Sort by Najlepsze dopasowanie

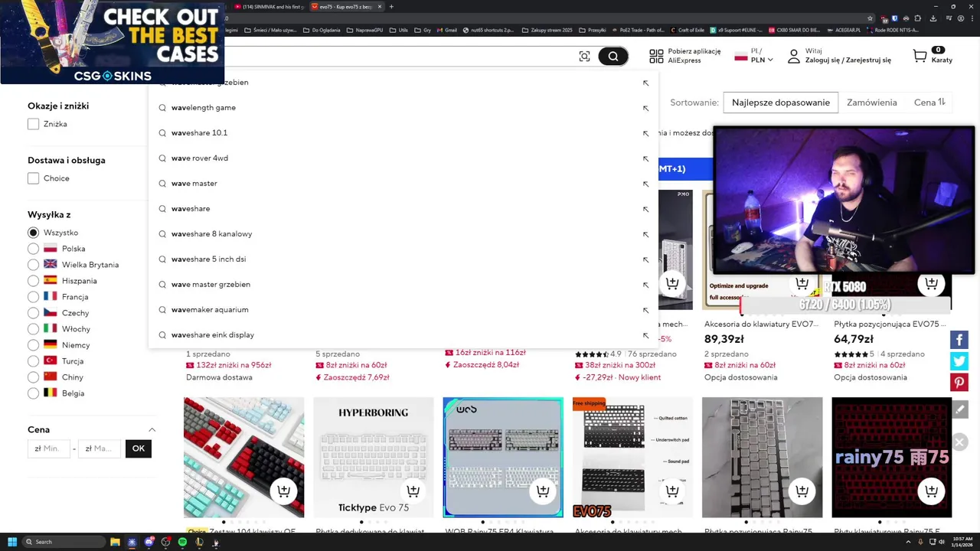[781, 103]
